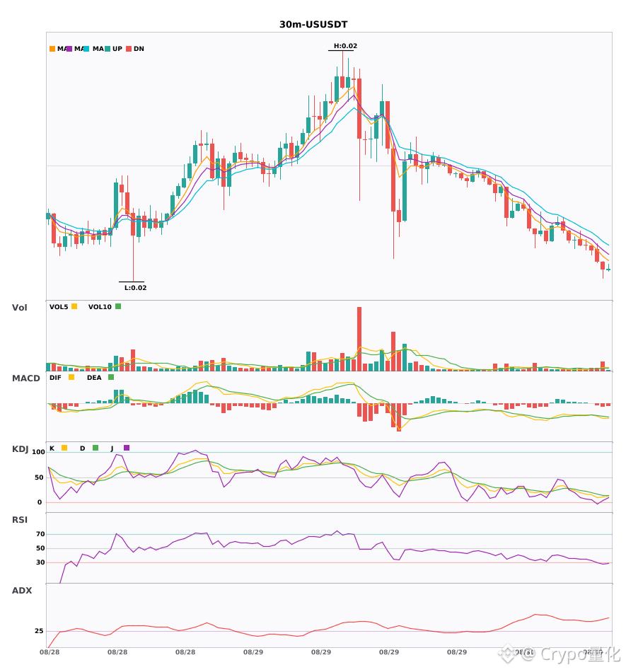
Task: Click the purple MA legend swatch
Action: [69, 49]
